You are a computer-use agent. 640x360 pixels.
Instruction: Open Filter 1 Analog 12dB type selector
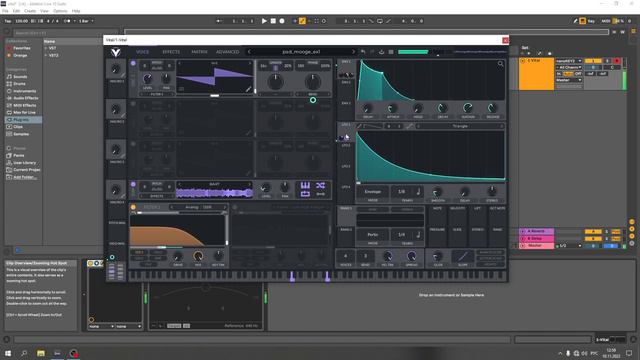[x=198, y=207]
